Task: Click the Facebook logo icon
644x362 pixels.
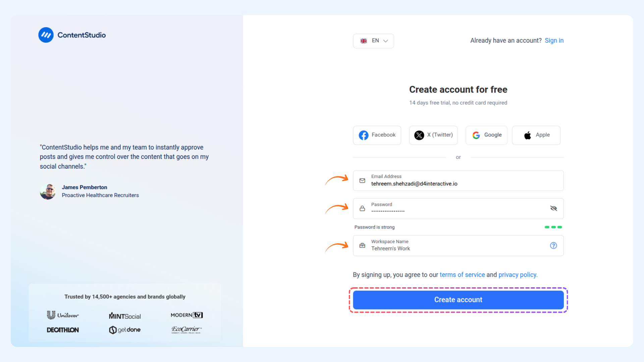Action: [x=364, y=135]
